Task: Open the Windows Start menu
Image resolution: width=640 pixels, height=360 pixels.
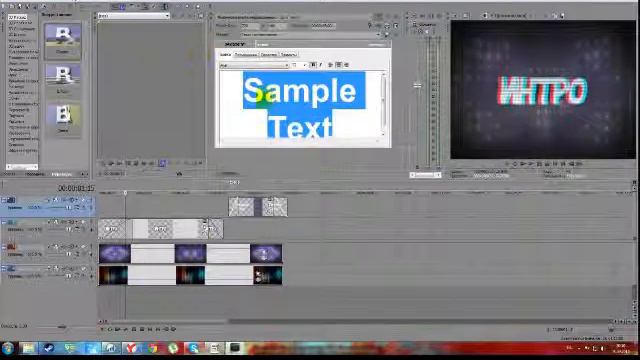Action: (x=8, y=348)
